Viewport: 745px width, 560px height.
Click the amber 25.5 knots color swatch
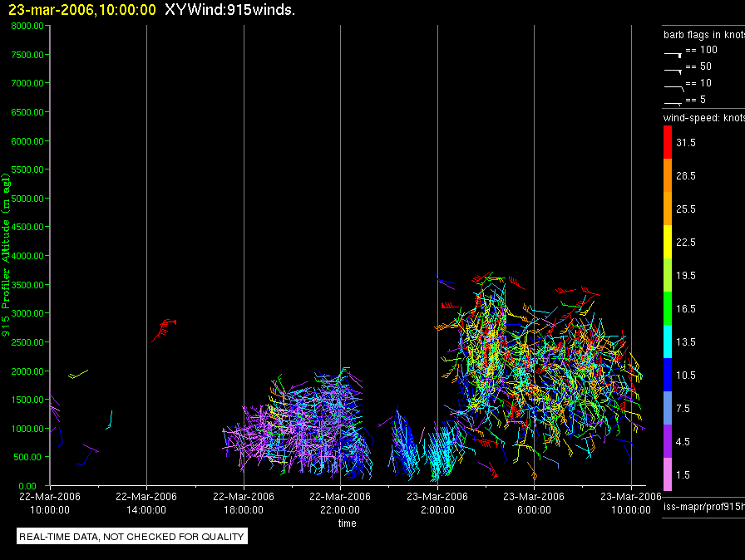668,209
